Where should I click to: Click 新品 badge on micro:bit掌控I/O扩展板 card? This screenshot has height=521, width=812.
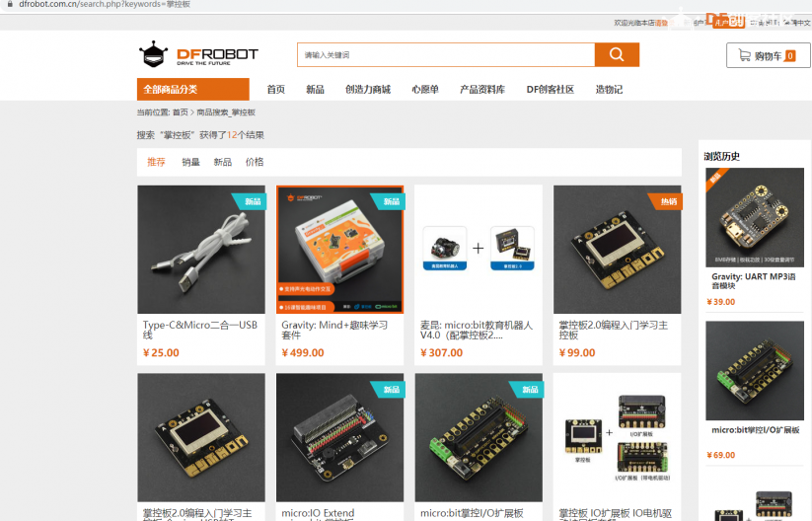(x=528, y=390)
